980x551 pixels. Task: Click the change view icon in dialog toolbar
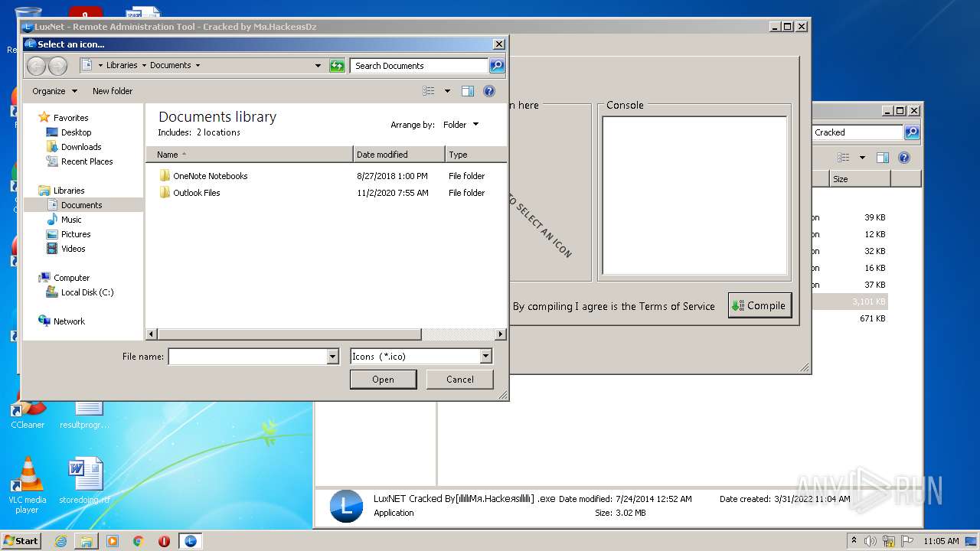[x=429, y=91]
